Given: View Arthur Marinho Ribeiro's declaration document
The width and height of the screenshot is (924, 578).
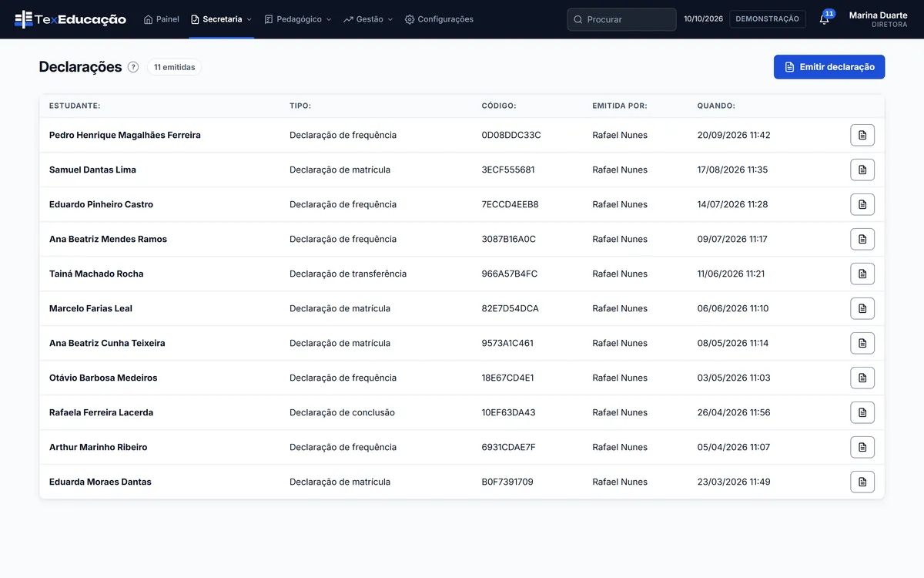Looking at the screenshot, I should [862, 447].
